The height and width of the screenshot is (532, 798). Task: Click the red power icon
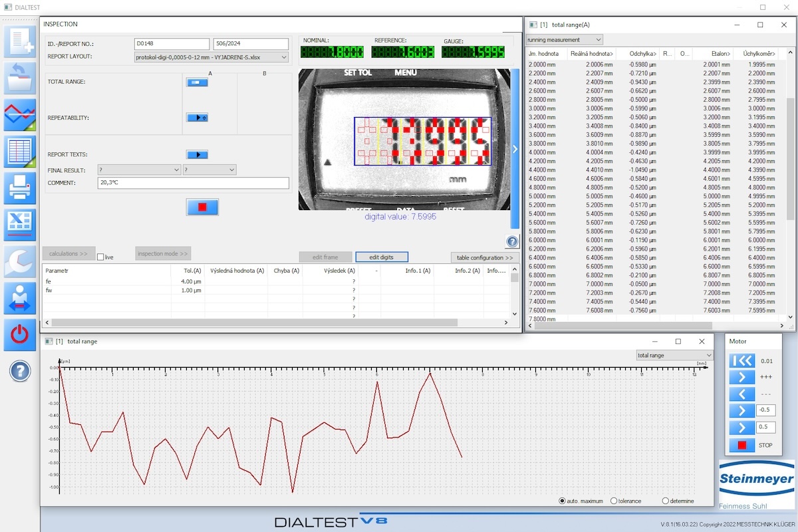(20, 335)
